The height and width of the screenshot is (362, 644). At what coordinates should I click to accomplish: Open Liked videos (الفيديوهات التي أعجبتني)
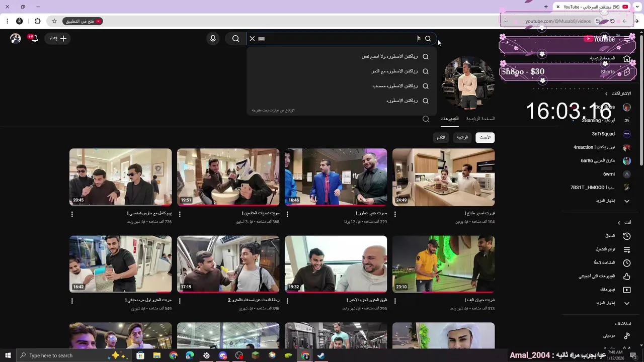pos(604,276)
